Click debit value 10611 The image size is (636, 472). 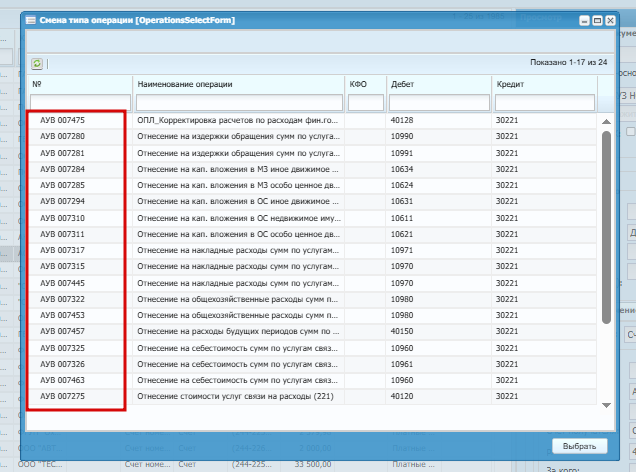pyautogui.click(x=402, y=218)
